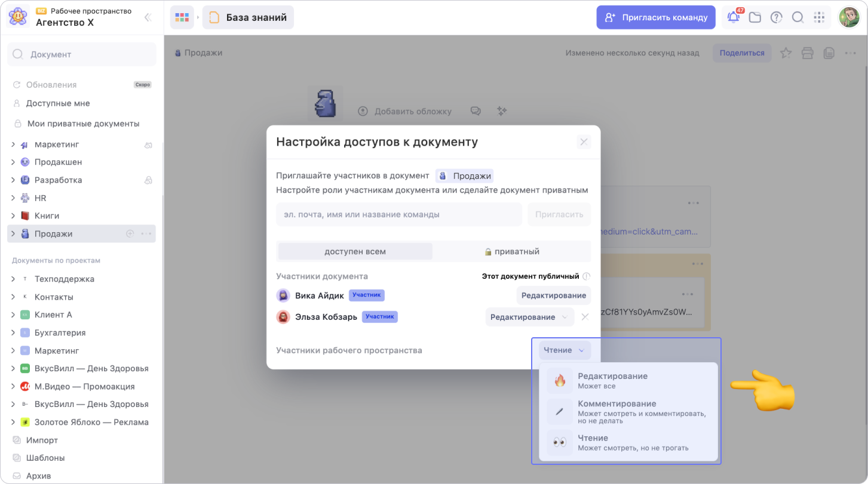This screenshot has height=484, width=868.
Task: Expand the HR tree item
Action: [13, 198]
